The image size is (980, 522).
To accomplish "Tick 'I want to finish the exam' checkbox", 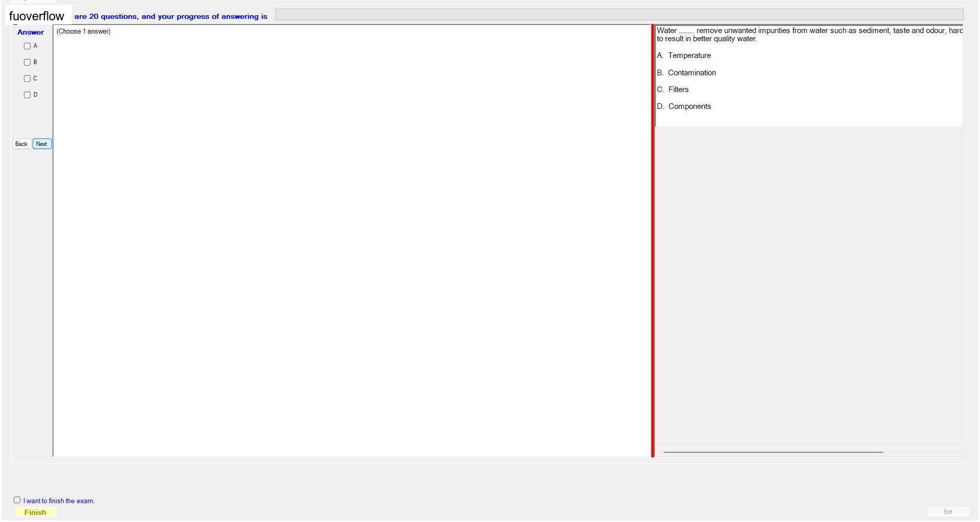I will (x=17, y=500).
